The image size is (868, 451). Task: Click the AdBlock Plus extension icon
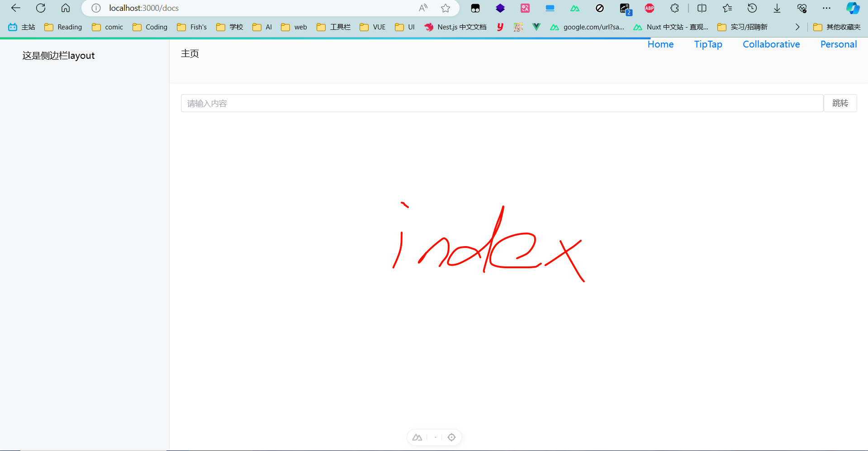coord(650,8)
